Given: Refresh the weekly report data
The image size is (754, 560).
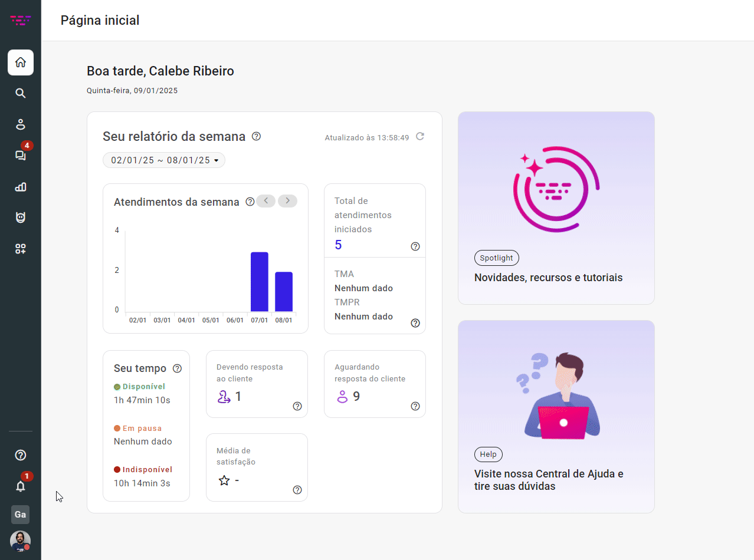Looking at the screenshot, I should point(420,136).
